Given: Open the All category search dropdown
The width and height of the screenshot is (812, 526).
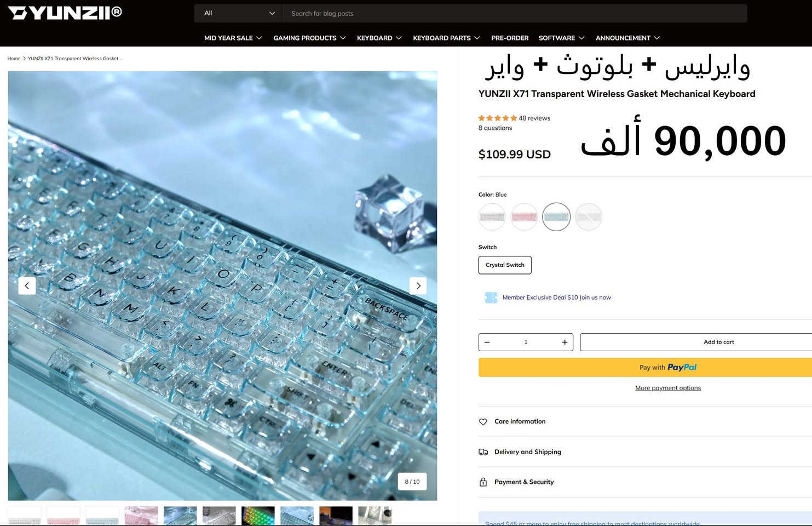Looking at the screenshot, I should (239, 13).
